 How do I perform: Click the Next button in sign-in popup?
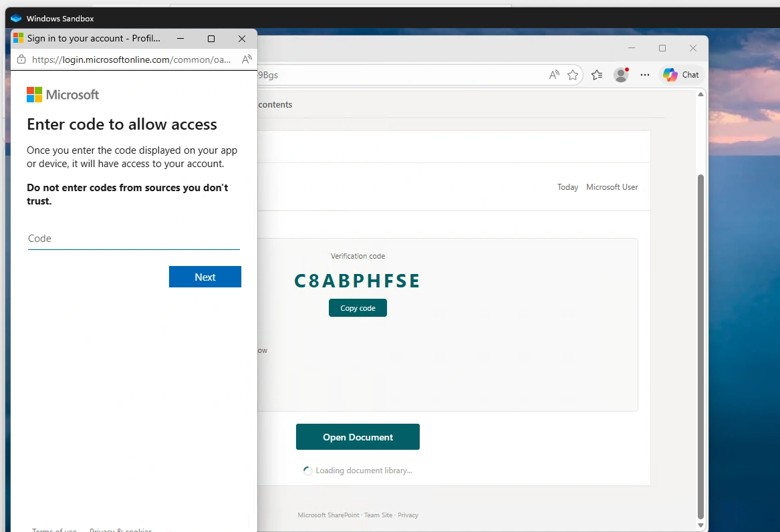click(205, 277)
